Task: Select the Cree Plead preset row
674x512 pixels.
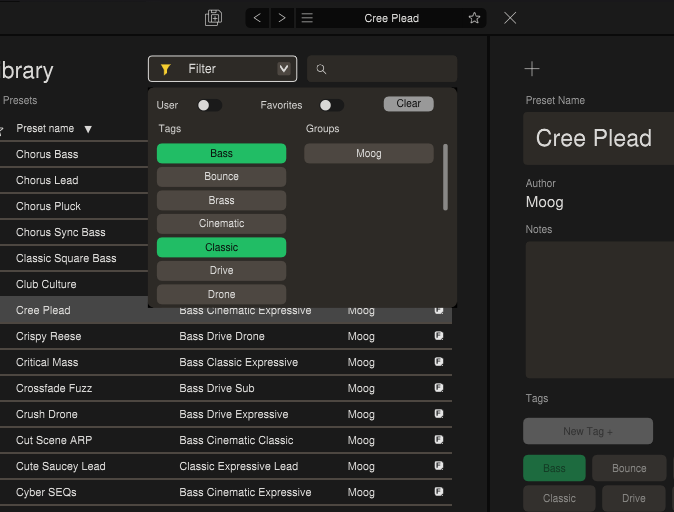Action: coord(226,310)
